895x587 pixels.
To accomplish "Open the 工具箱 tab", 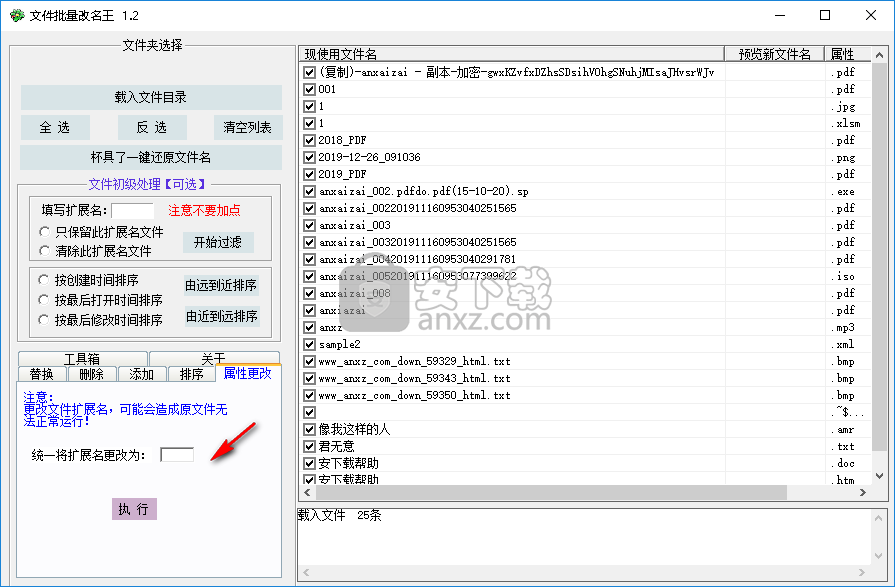I will click(83, 359).
